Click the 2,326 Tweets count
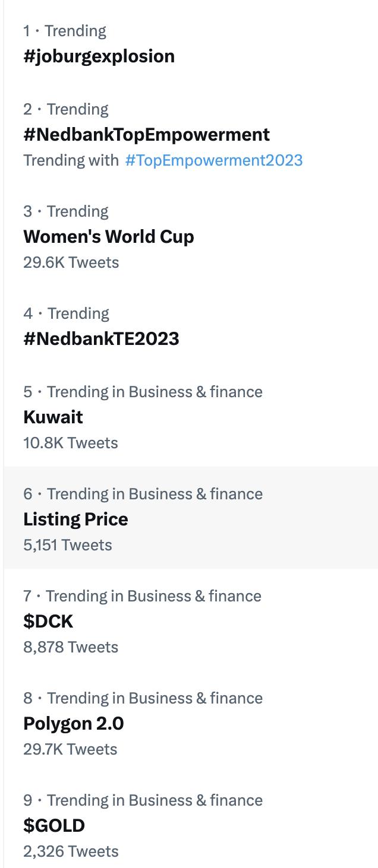This screenshot has height=868, width=378. click(71, 851)
